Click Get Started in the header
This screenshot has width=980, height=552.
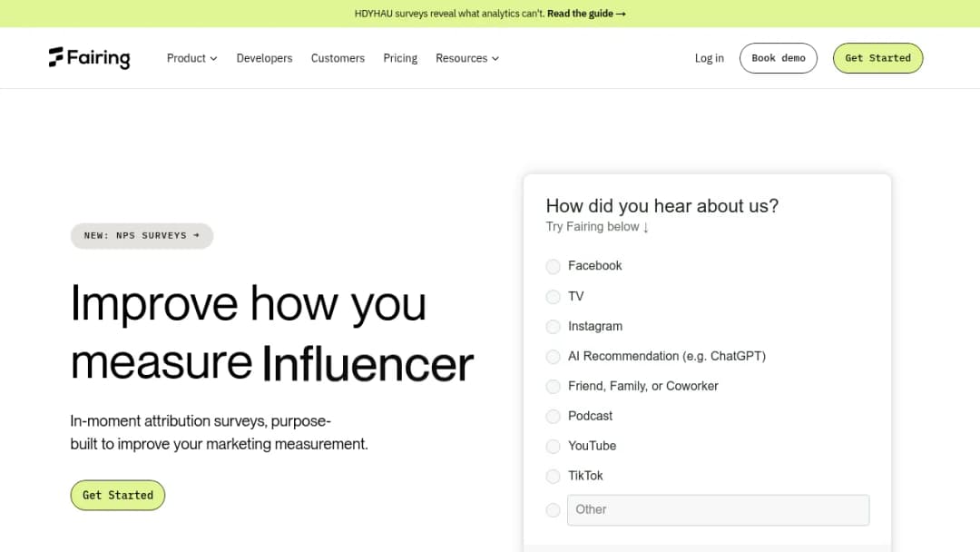[877, 58]
